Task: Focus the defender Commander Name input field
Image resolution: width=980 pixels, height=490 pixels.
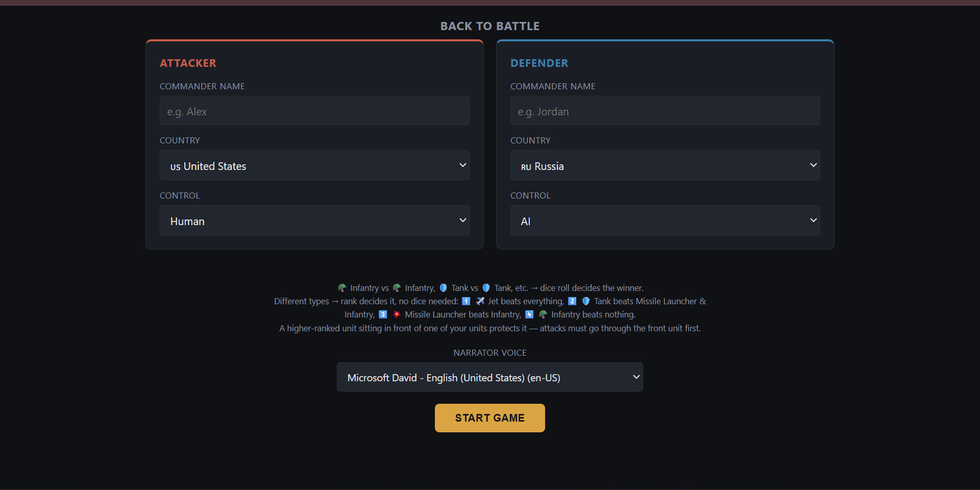Action: coord(665,111)
